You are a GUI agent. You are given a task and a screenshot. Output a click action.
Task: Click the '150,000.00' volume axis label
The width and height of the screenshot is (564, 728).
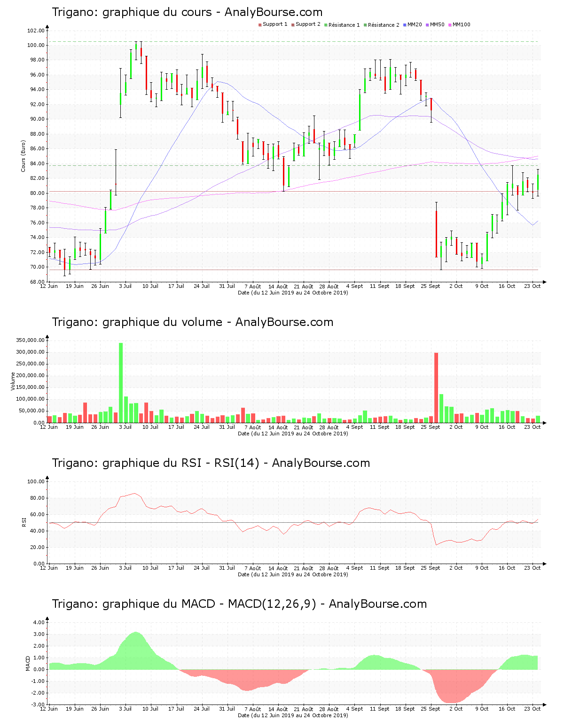tap(31, 387)
